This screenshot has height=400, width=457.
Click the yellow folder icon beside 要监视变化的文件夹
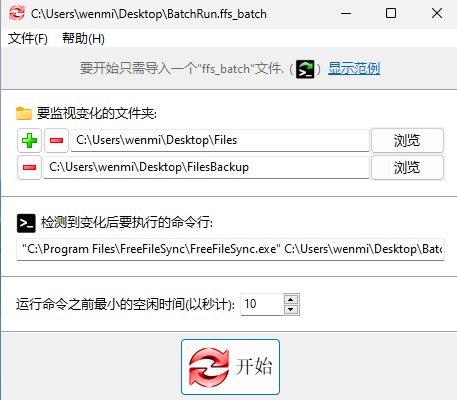tap(24, 113)
